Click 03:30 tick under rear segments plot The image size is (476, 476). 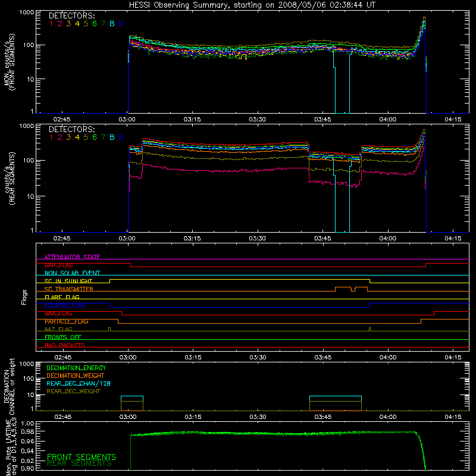pos(257,239)
